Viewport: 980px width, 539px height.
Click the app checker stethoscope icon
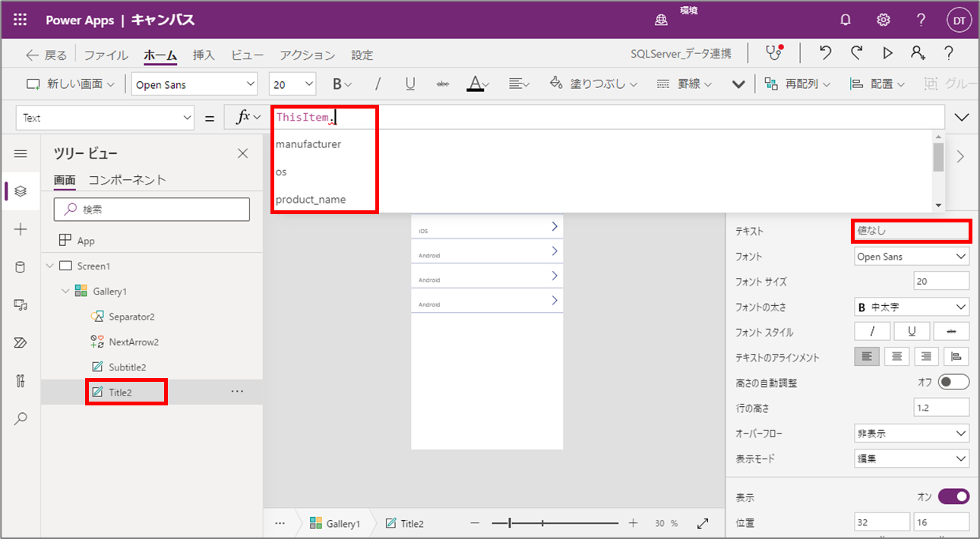click(773, 53)
